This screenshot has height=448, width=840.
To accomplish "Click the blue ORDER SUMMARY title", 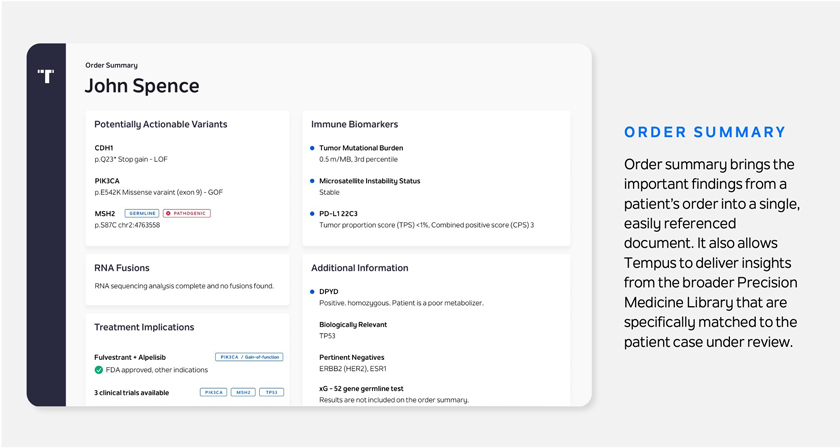I will [705, 132].
